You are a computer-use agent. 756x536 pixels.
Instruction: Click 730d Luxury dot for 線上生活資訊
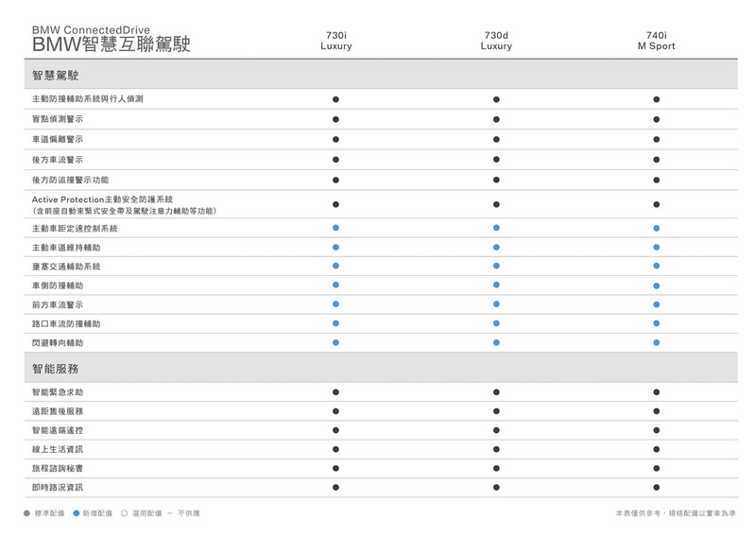coord(496,449)
